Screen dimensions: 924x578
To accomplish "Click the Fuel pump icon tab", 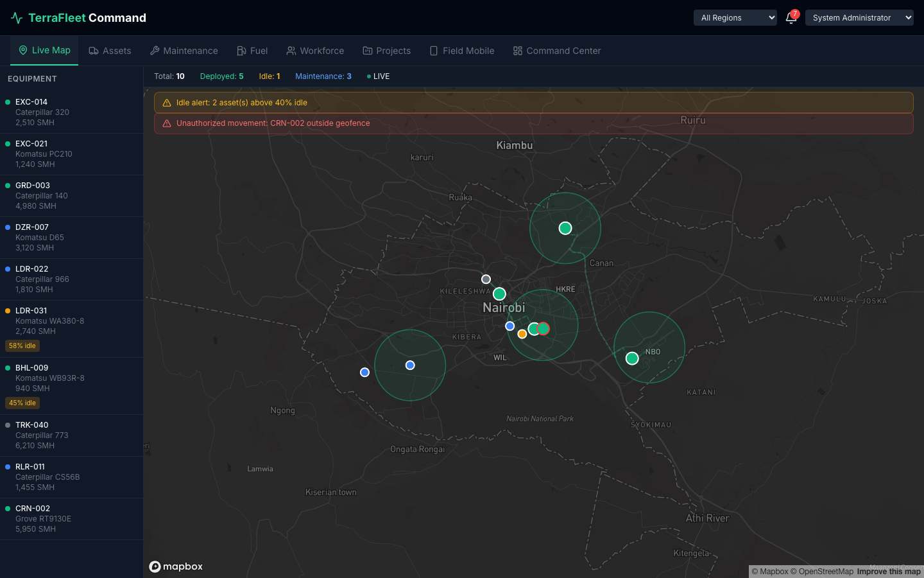I will (x=241, y=51).
